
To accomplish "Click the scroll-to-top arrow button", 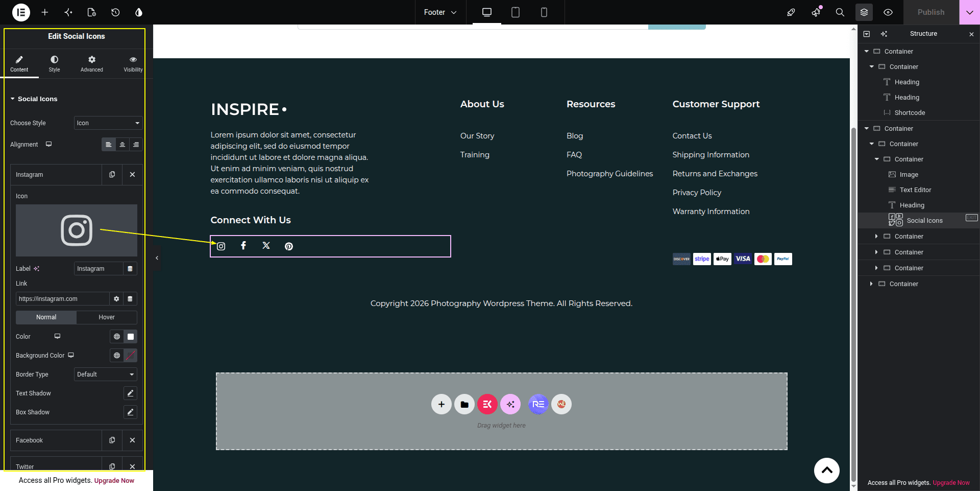I will (x=827, y=471).
